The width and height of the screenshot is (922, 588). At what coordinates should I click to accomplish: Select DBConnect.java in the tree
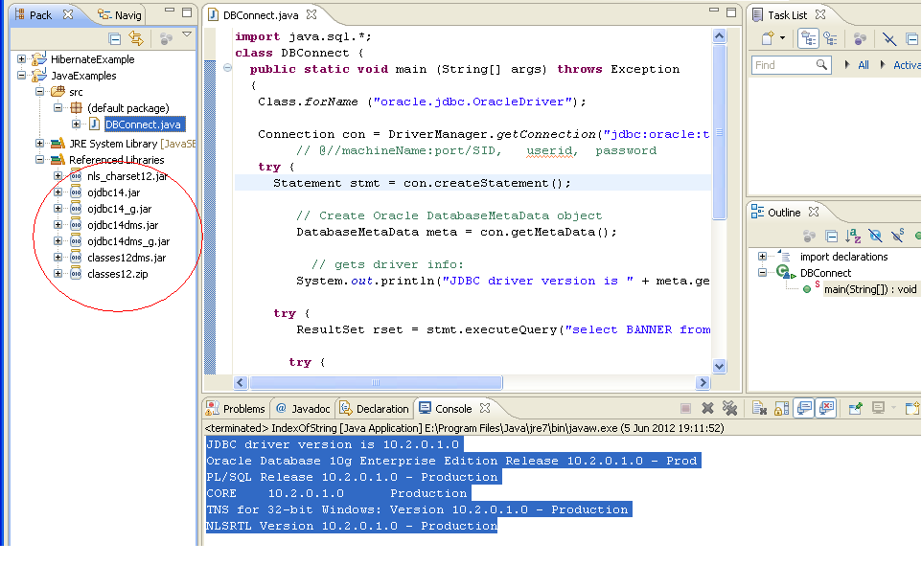tap(143, 124)
